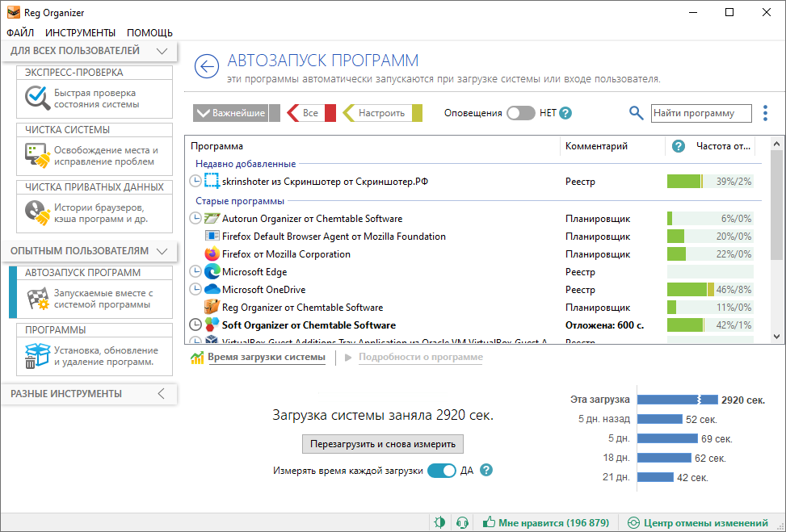Click the Экспресс-проверка magnifier icon
Viewport: 786px width, 532px height.
tap(36, 98)
